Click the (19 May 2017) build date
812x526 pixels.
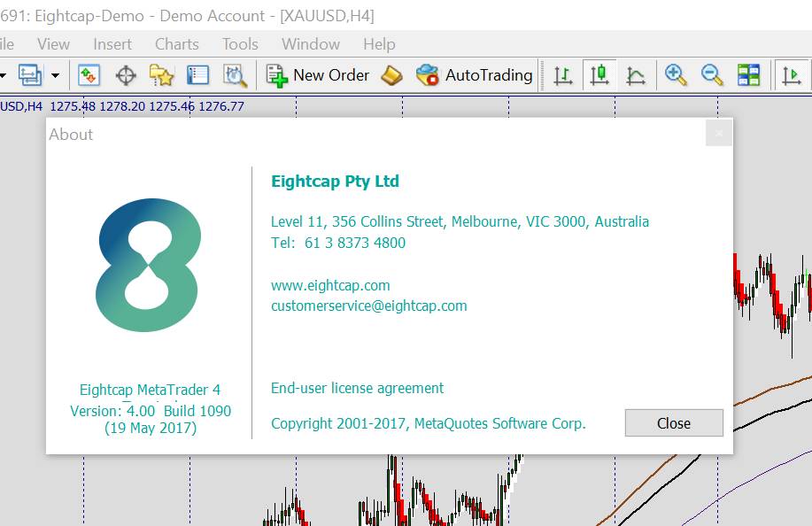coord(151,429)
